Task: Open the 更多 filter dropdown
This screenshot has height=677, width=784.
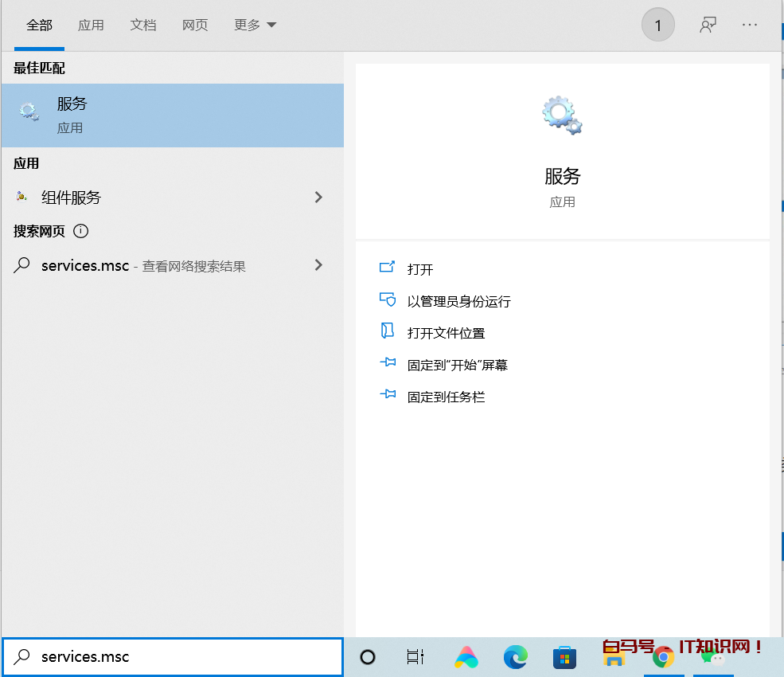Action: [x=255, y=25]
